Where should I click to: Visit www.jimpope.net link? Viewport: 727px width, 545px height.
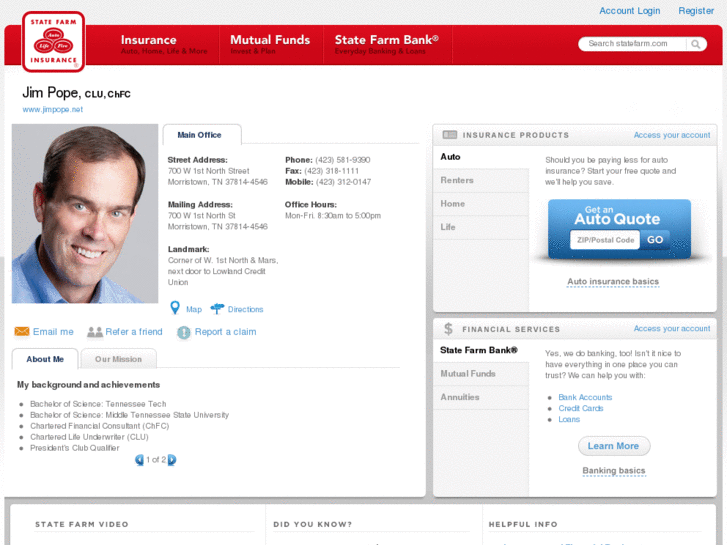(53, 109)
